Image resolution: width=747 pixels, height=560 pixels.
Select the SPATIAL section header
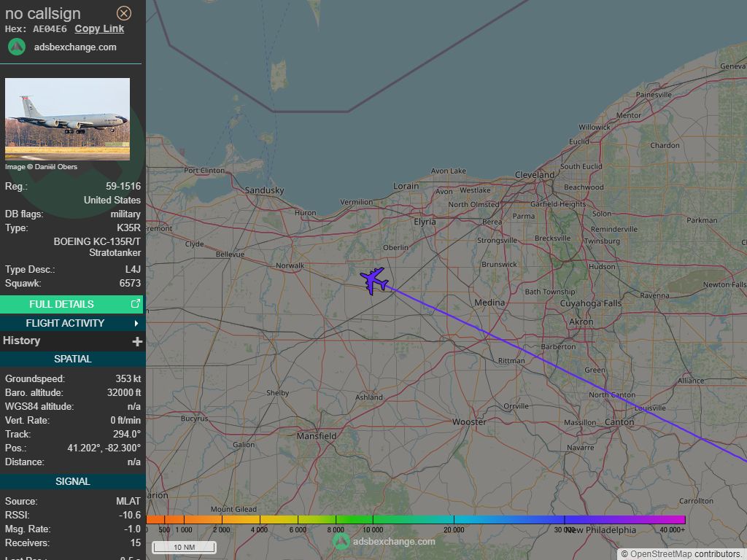click(73, 359)
